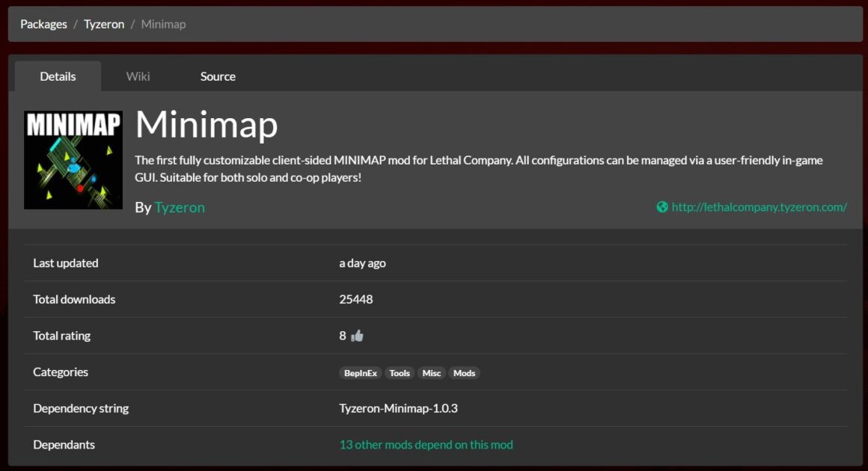This screenshot has height=471, width=868.
Task: Click the Tyzeron-Minimap-1.0.3 dependency string
Action: (398, 408)
